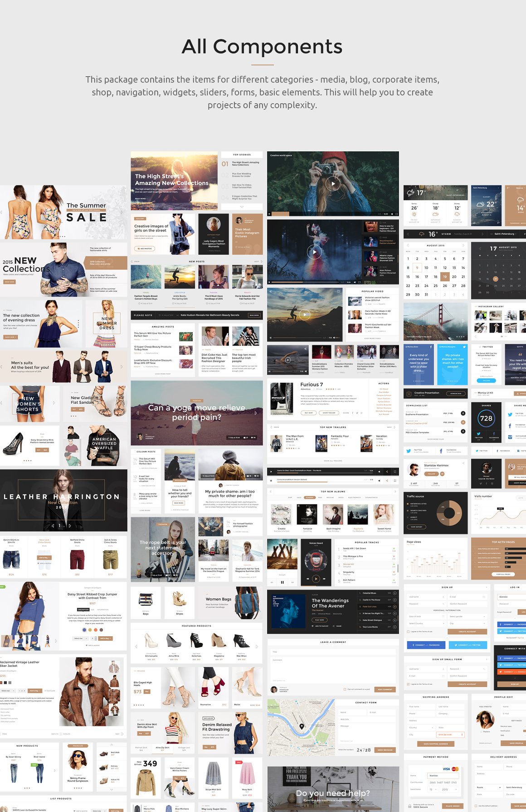
Task: Open the 2015 year dropdown in Payment Method
Action: point(449,789)
